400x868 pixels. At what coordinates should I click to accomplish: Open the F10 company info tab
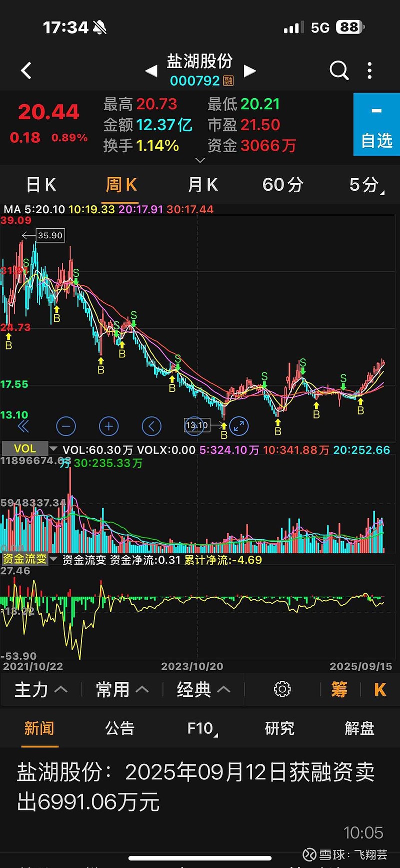(x=202, y=729)
